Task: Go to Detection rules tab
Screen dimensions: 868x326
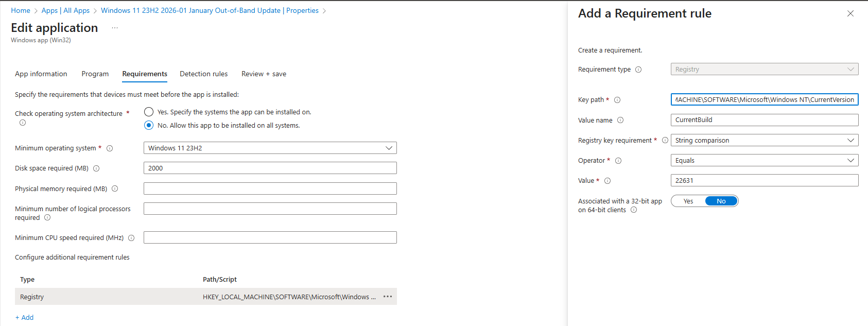Action: point(203,74)
